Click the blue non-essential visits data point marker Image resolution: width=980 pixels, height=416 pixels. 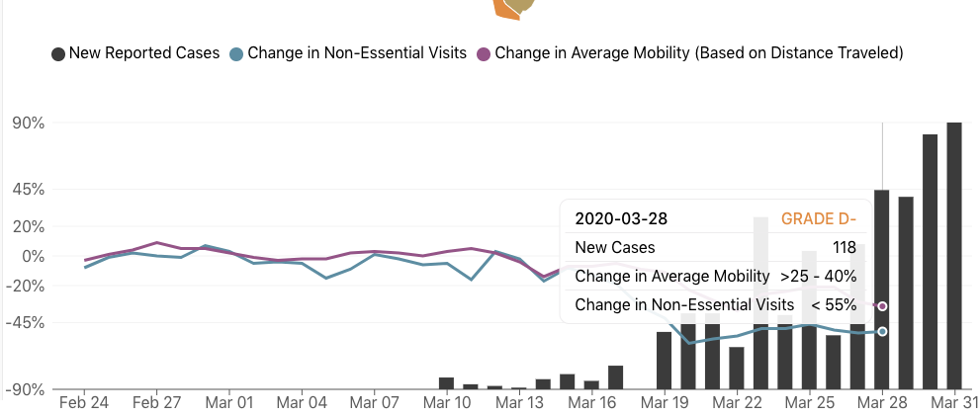[x=882, y=331]
